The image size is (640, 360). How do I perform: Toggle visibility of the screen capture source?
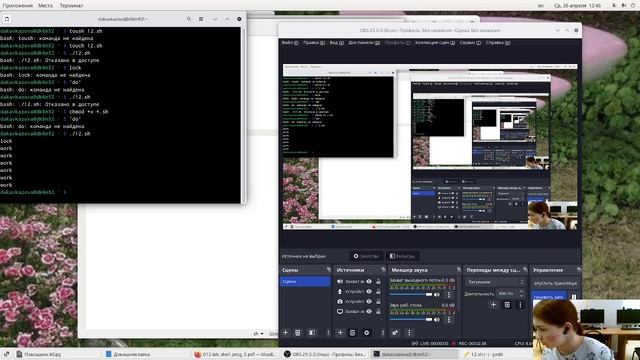(x=369, y=311)
